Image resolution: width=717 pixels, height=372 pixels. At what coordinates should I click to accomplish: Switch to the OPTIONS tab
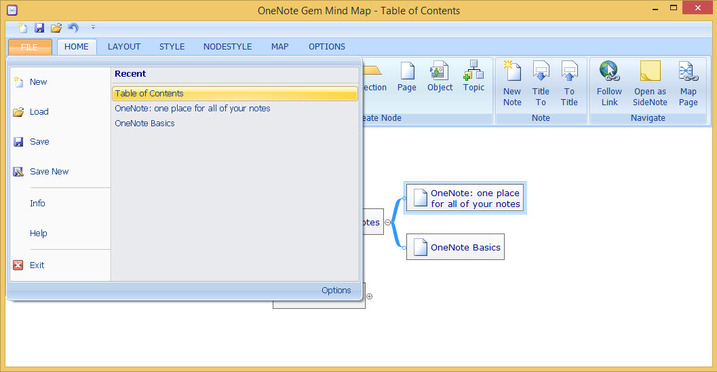pyautogui.click(x=326, y=47)
